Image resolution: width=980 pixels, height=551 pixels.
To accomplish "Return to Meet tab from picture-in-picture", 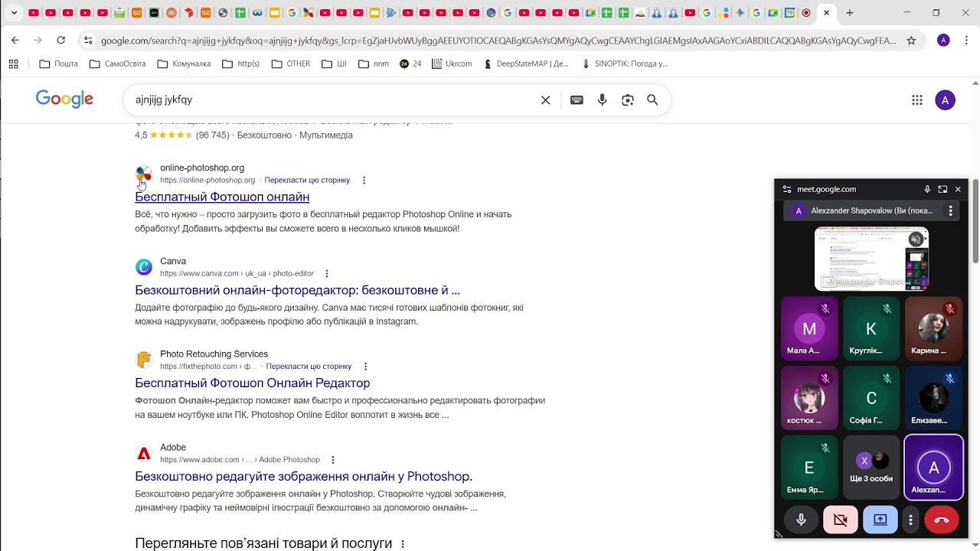I will pos(942,189).
